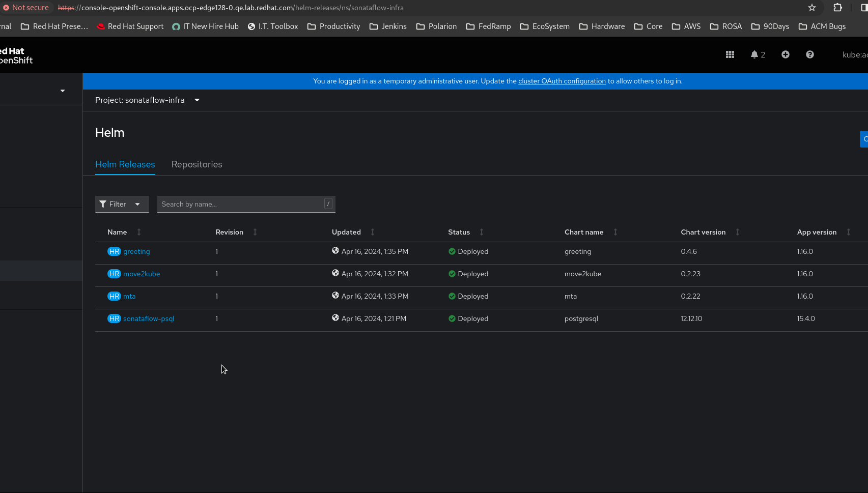Open the IT New Hire Hub bookmark
The width and height of the screenshot is (868, 493).
tap(205, 26)
